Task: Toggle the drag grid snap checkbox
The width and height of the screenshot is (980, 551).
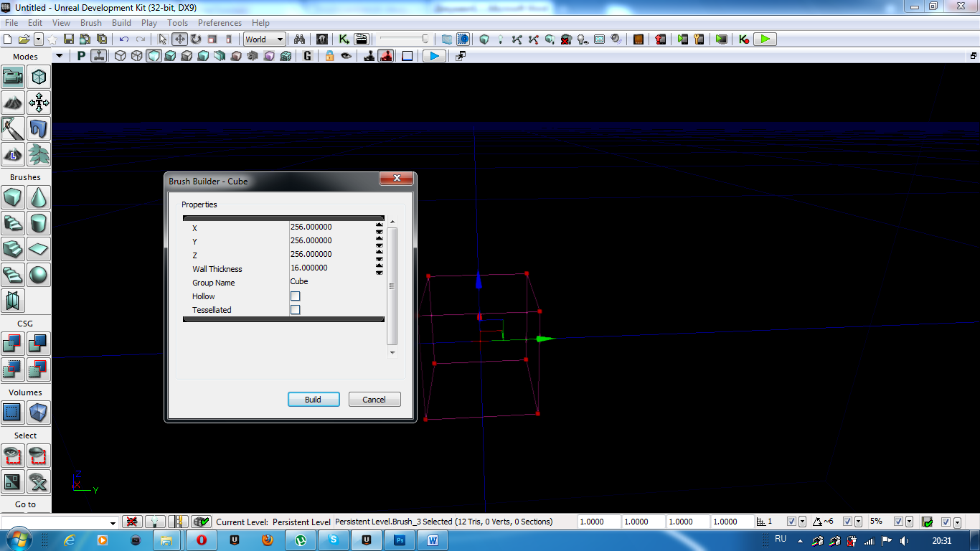Action: tap(791, 522)
